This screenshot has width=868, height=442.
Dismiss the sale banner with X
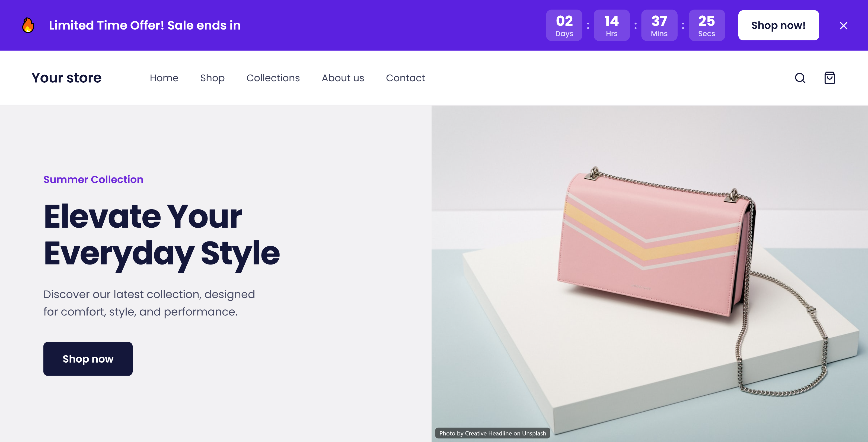point(843,25)
